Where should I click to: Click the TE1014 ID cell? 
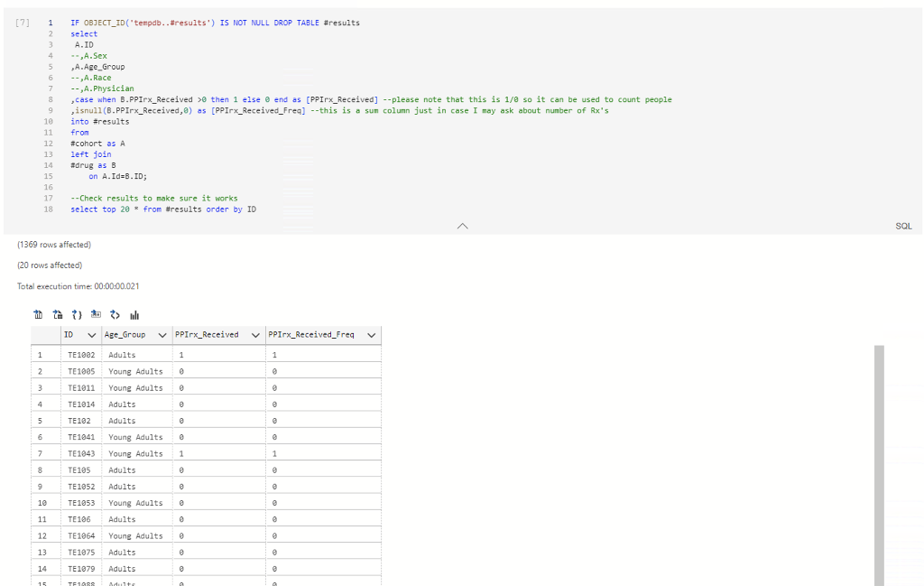click(81, 405)
